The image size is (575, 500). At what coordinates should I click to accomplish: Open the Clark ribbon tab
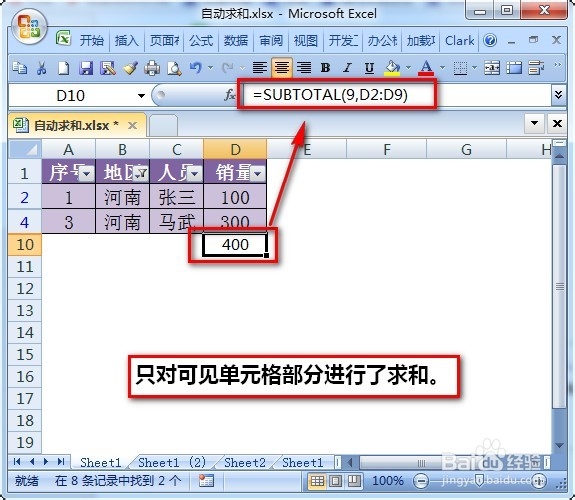(459, 41)
